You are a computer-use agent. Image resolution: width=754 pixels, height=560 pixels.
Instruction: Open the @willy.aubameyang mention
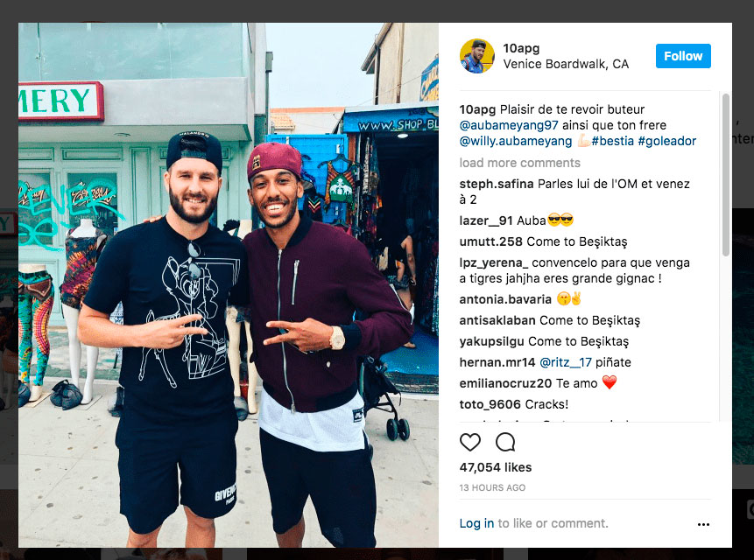click(x=516, y=141)
